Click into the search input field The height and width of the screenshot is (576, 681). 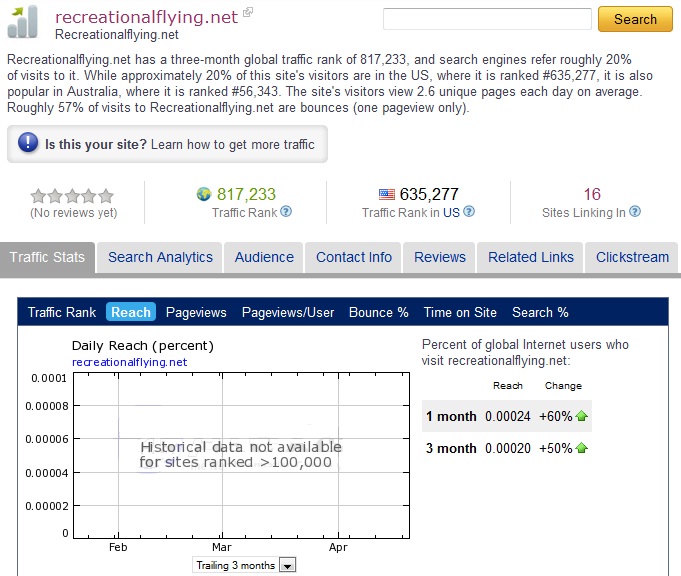pos(487,19)
